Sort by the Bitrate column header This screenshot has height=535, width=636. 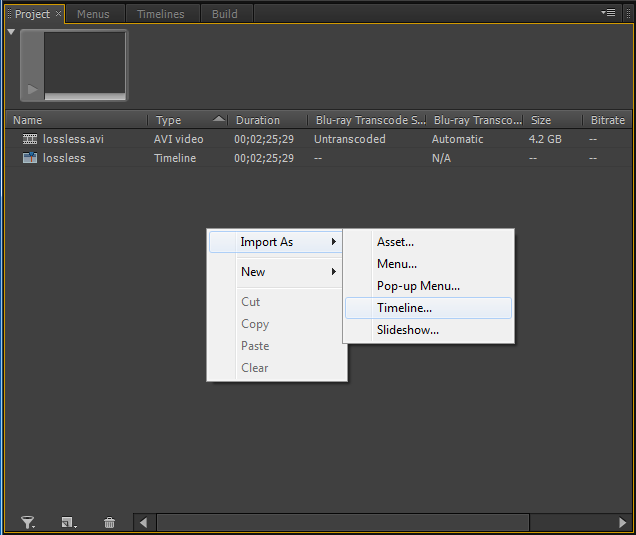click(607, 120)
